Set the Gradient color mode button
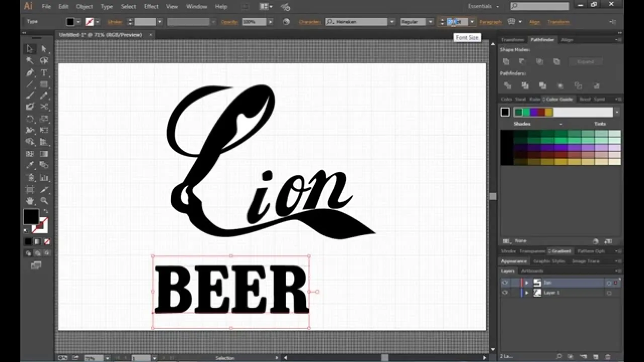 tap(38, 242)
